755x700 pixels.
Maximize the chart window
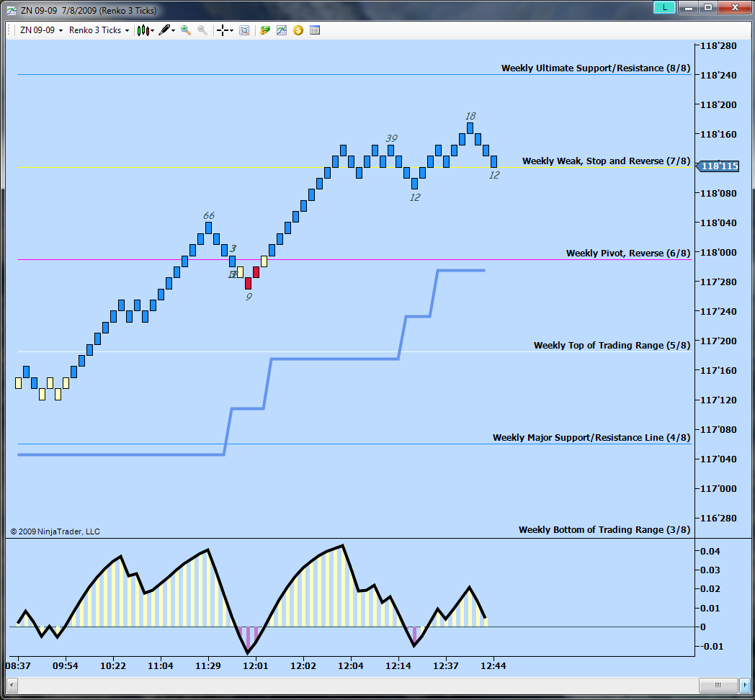(x=708, y=7)
